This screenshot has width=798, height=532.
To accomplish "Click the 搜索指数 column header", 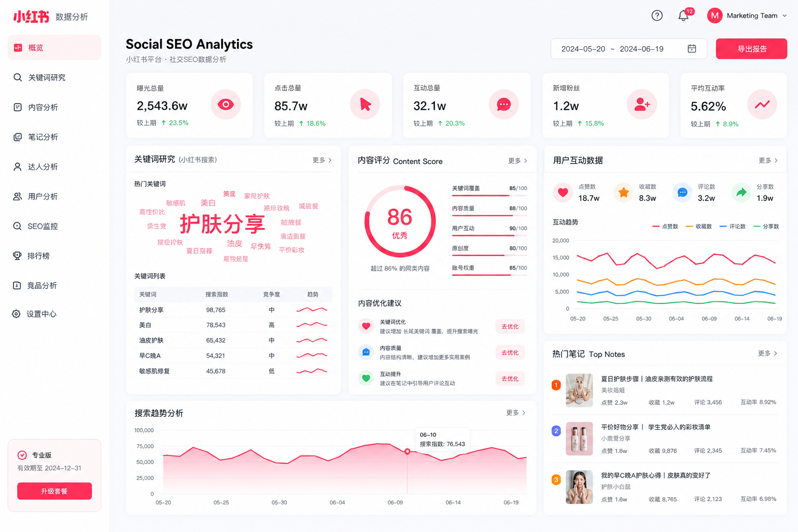I will 217,294.
